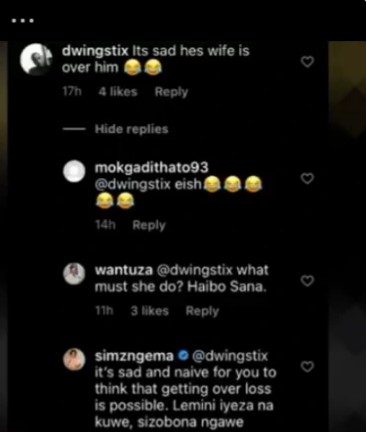
Task: Reply to dwingstix's comment
Action: tap(171, 92)
